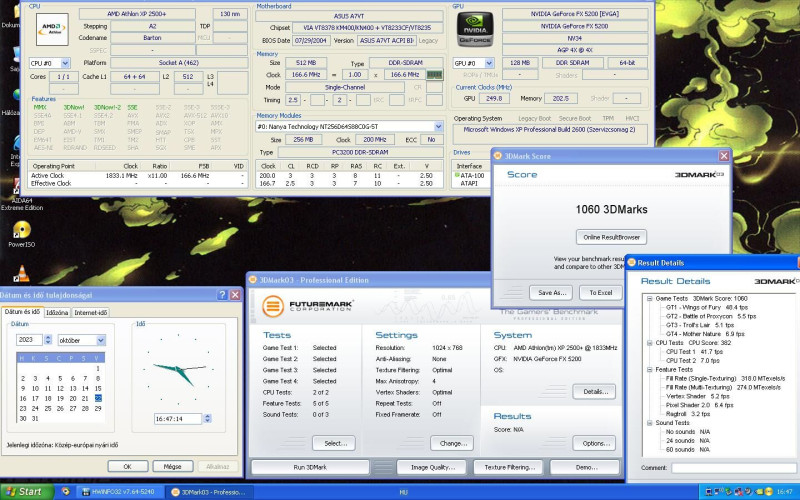The height and width of the screenshot is (500, 800).
Task: Switch to 3DMark03 taskbar button
Action: click(x=209, y=492)
